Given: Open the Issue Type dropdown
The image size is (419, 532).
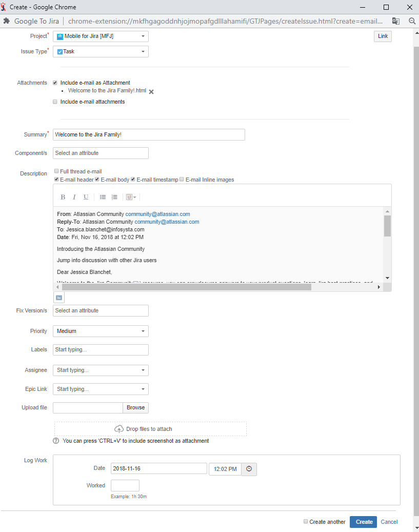Looking at the screenshot, I should click(101, 52).
